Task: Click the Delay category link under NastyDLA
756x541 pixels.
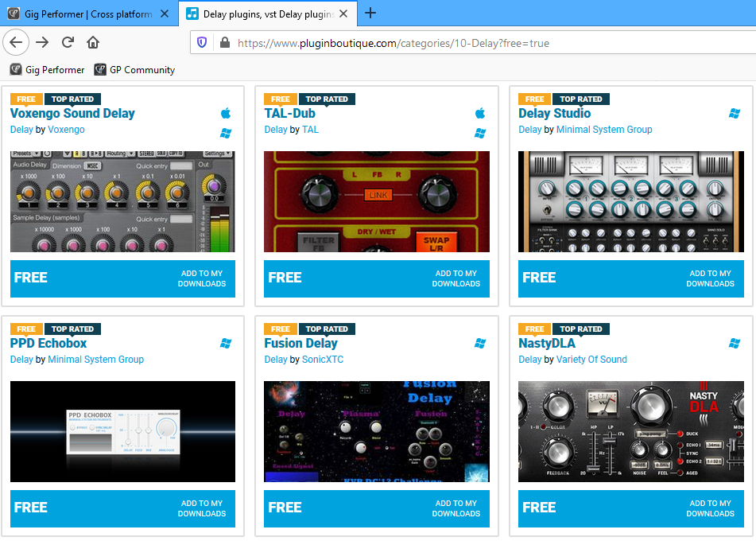Action: 530,359
